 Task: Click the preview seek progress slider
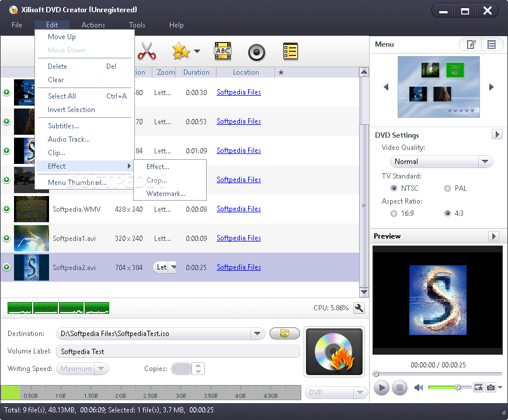click(439, 374)
